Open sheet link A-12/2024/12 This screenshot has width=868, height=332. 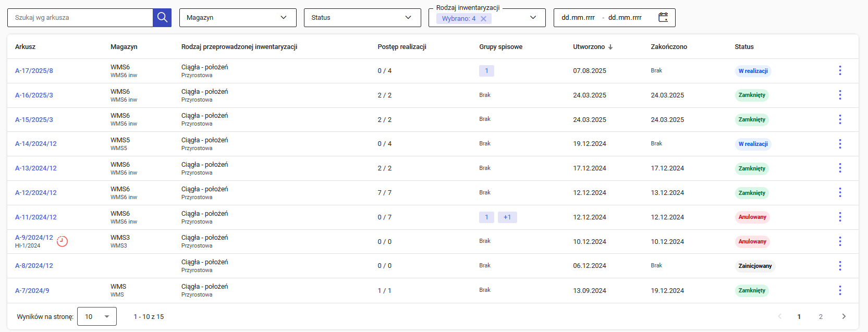(x=36, y=193)
